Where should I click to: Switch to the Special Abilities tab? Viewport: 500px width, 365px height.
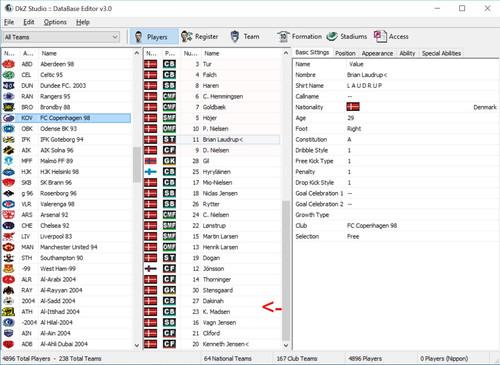point(441,53)
